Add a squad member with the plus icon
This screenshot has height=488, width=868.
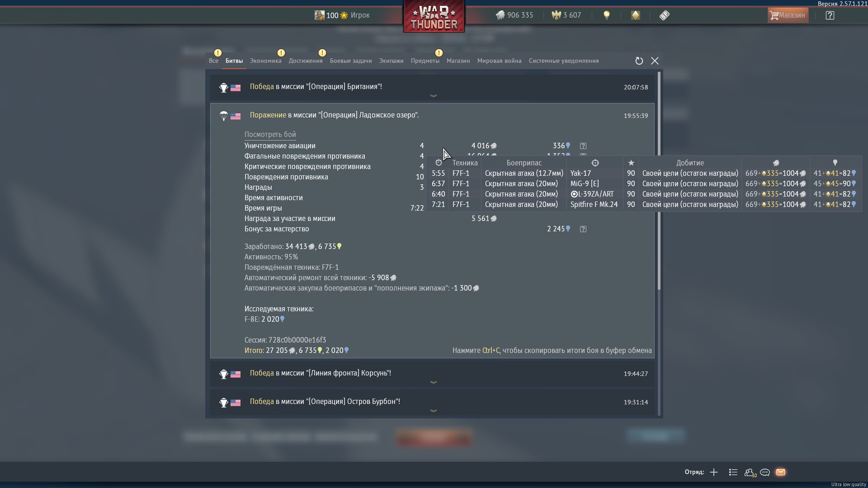tap(714, 473)
